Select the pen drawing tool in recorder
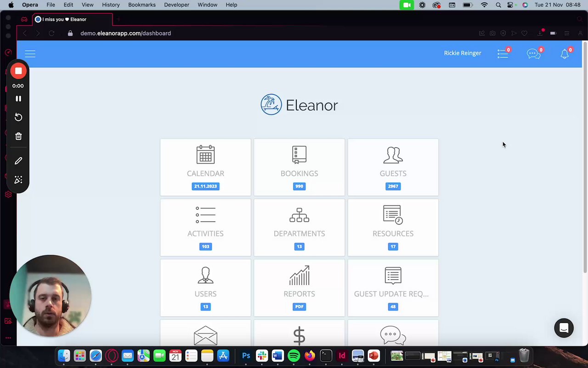Image resolution: width=588 pixels, height=368 pixels. click(18, 161)
